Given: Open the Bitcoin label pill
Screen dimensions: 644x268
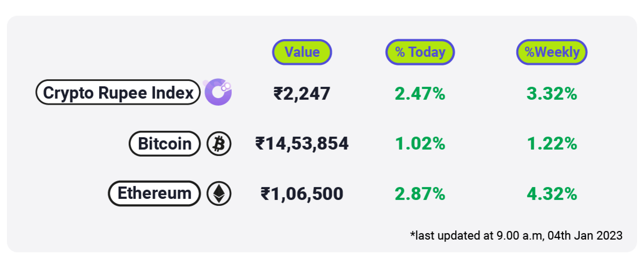Looking at the screenshot, I should pyautogui.click(x=165, y=144).
